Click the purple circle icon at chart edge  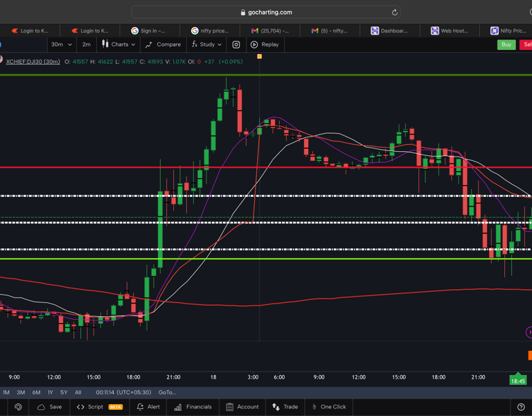pyautogui.click(x=529, y=333)
